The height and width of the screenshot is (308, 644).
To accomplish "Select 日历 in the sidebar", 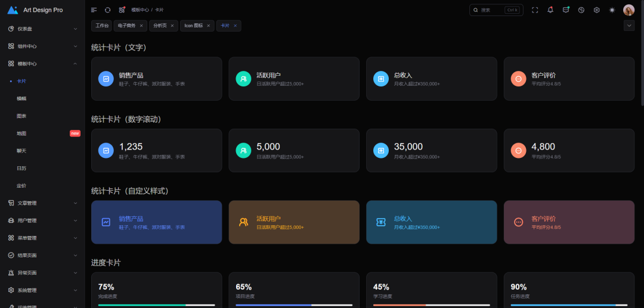I will click(21, 169).
